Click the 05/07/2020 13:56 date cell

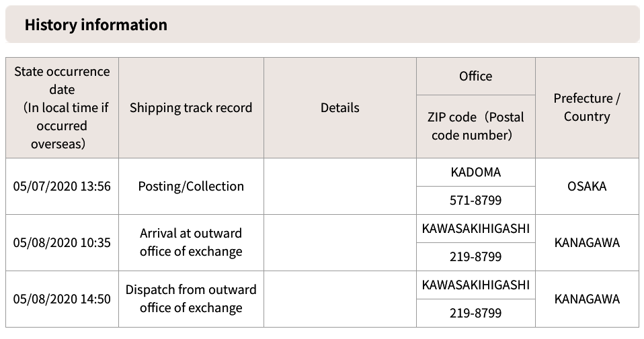coord(62,186)
